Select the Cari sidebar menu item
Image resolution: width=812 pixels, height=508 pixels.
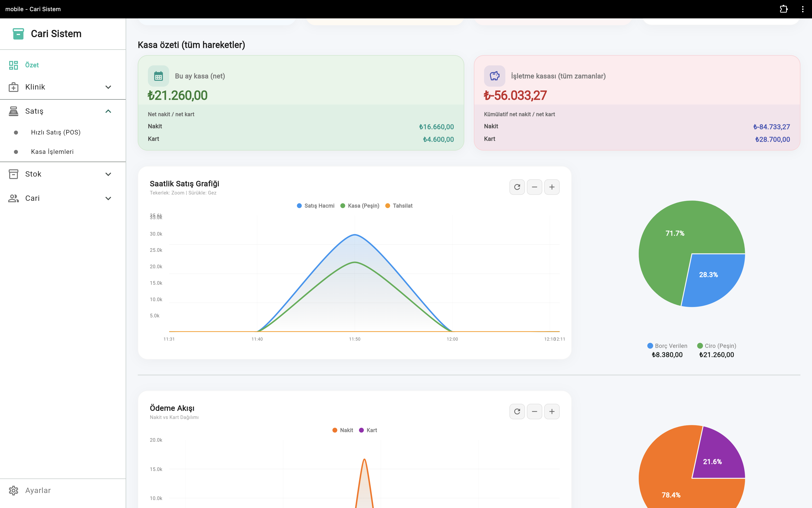63,198
